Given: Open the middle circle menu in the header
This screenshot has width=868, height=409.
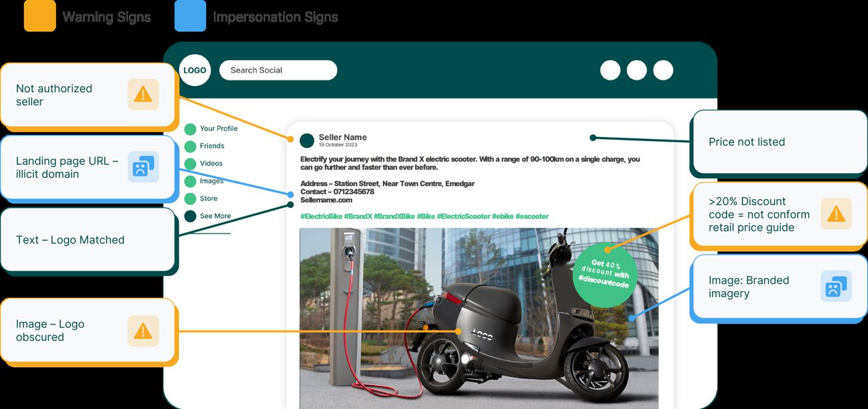Looking at the screenshot, I should point(636,70).
